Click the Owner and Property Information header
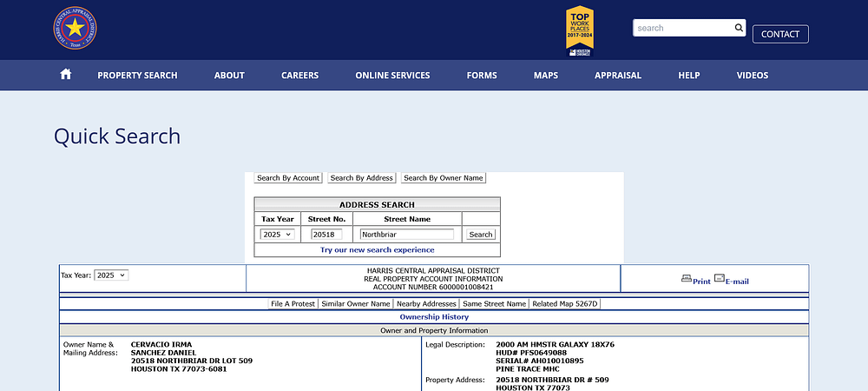868x391 pixels. coord(434,331)
